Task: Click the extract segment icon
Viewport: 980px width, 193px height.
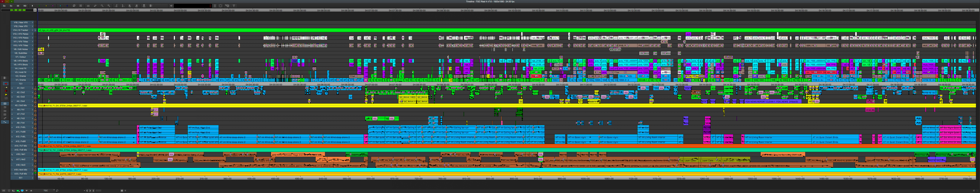Action: coord(123,6)
